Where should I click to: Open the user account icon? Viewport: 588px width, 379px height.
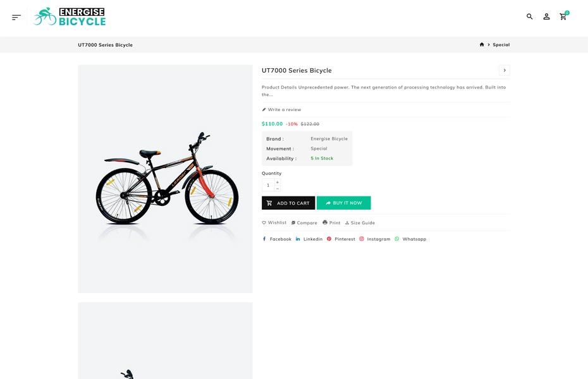546,17
